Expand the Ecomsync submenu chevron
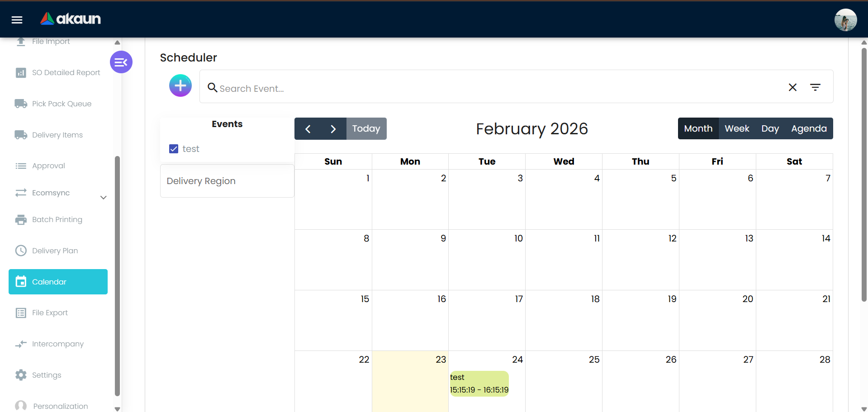 tap(104, 197)
